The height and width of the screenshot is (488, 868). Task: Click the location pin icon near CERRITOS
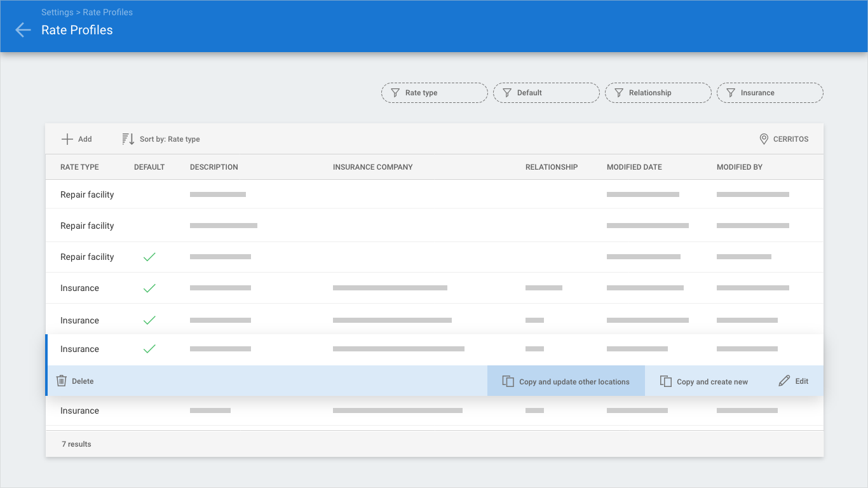(x=764, y=139)
